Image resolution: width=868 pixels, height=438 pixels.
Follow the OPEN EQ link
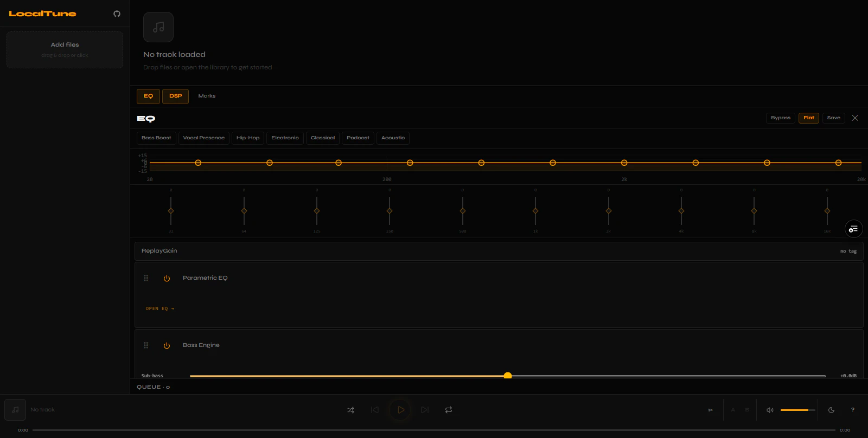click(x=160, y=308)
